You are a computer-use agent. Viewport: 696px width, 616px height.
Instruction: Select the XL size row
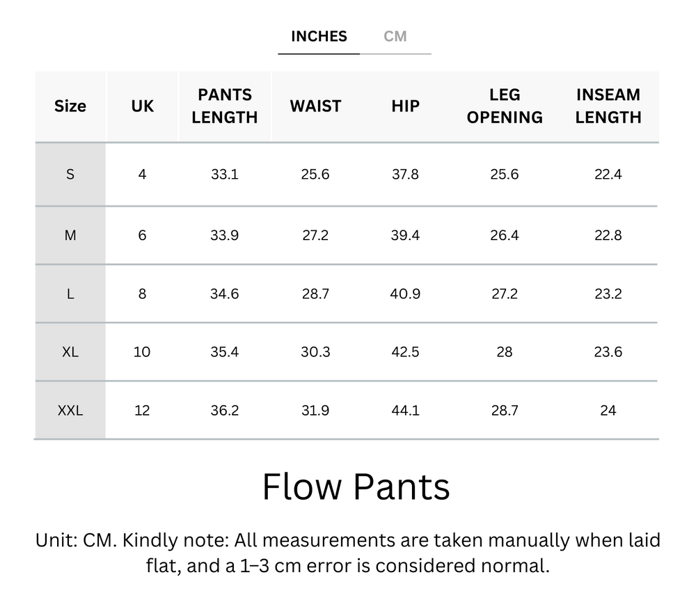[70, 352]
